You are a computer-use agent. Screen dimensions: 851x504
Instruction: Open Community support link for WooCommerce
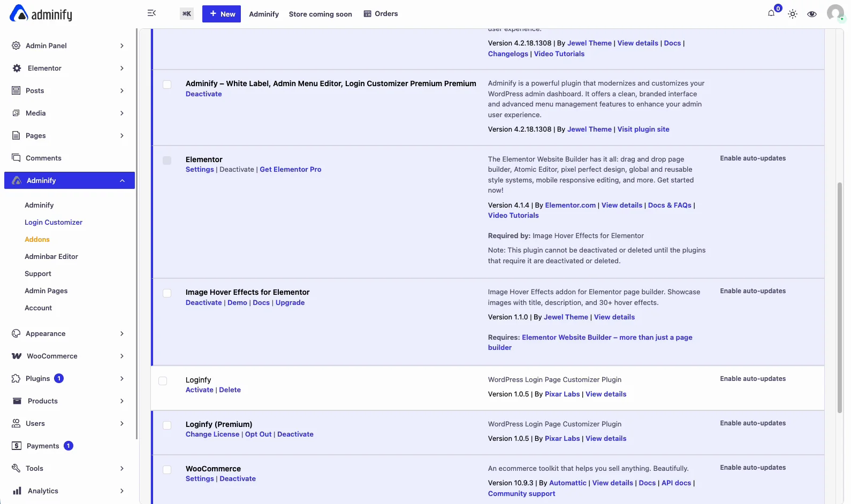click(522, 494)
